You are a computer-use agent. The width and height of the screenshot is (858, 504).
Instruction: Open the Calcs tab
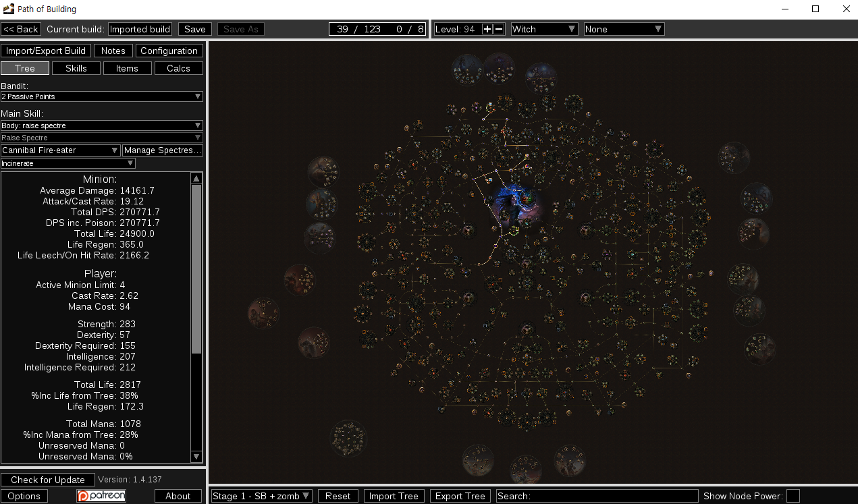pos(178,68)
